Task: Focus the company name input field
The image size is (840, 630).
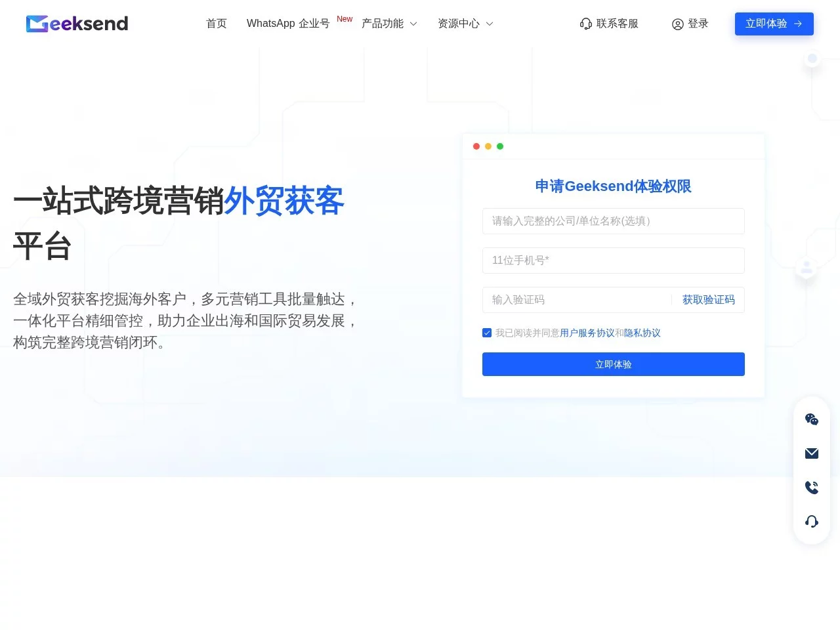Action: [x=614, y=221]
